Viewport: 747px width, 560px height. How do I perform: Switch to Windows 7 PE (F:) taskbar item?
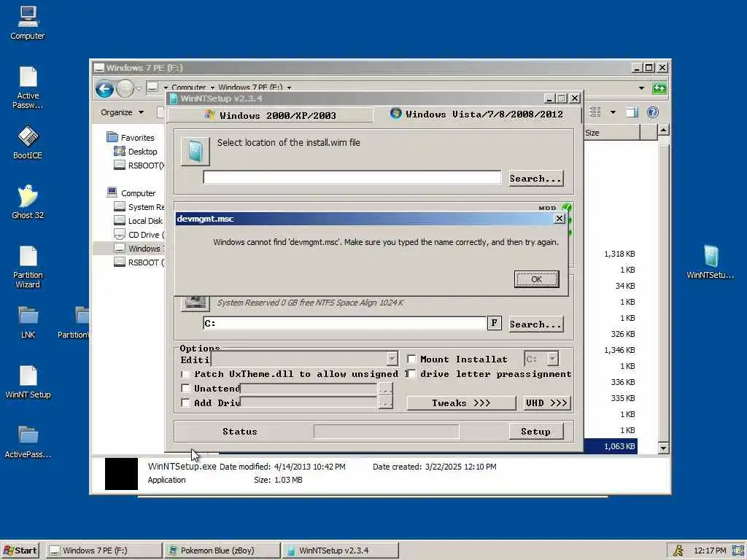click(104, 551)
